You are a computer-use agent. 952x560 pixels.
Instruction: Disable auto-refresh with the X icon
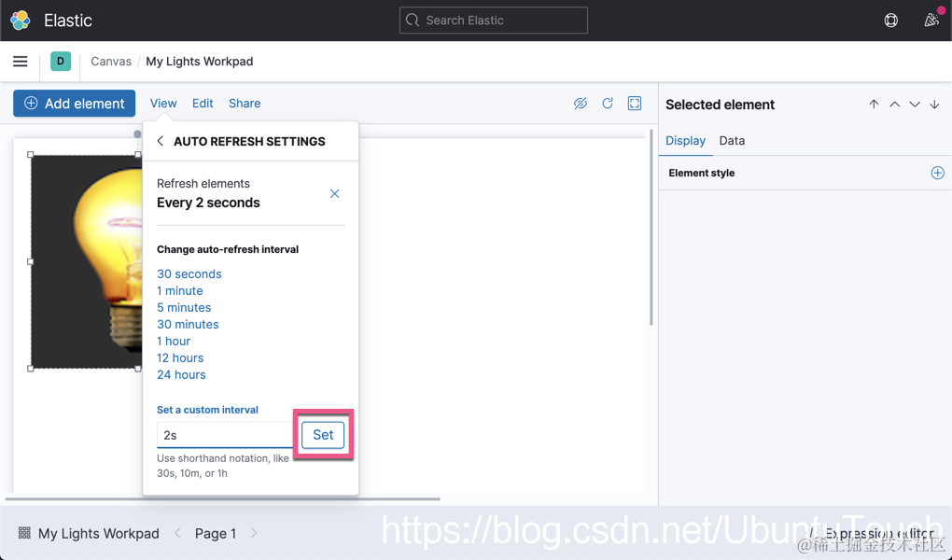pyautogui.click(x=334, y=193)
